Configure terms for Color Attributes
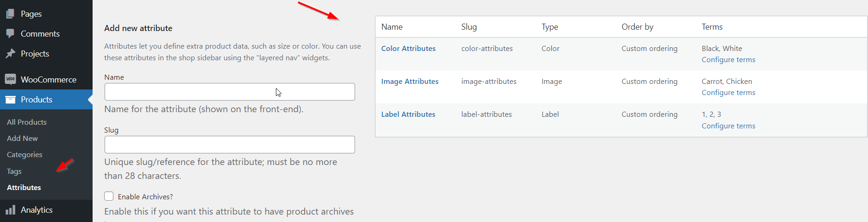The width and height of the screenshot is (868, 222). 728,60
